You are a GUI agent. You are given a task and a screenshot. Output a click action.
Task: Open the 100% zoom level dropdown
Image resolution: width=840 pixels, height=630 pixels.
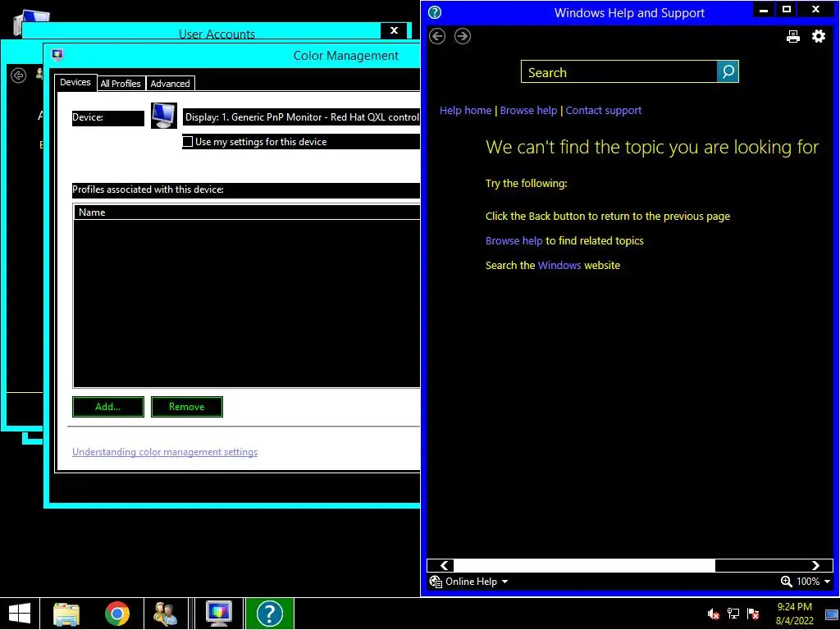827,582
